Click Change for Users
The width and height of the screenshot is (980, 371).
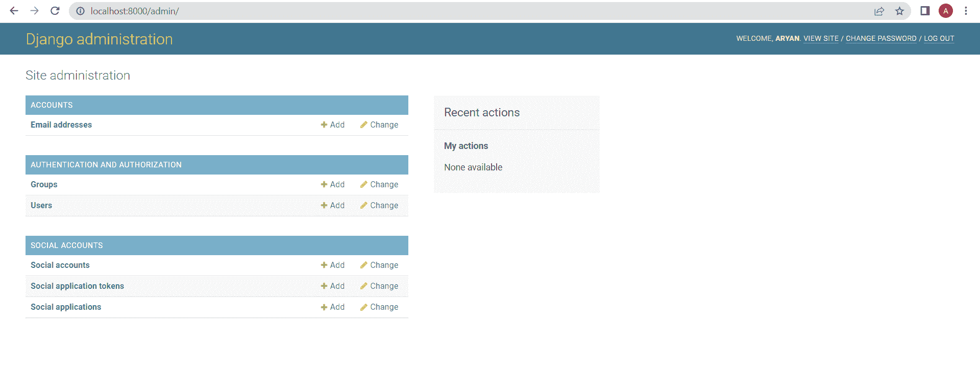[x=379, y=205]
